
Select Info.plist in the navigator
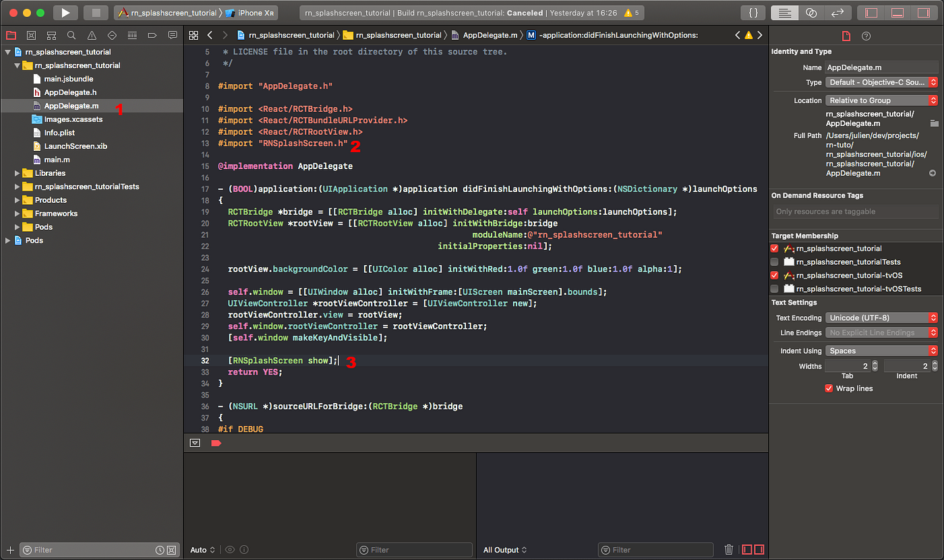pyautogui.click(x=59, y=133)
